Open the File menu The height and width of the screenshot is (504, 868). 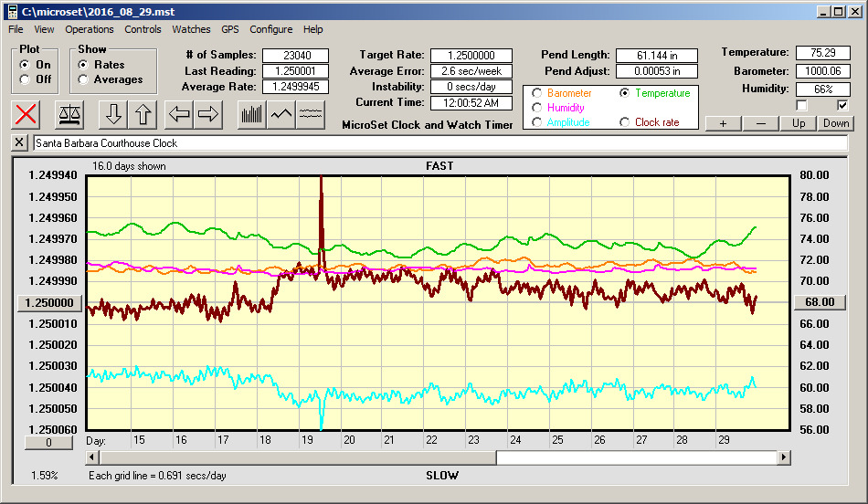(x=16, y=29)
